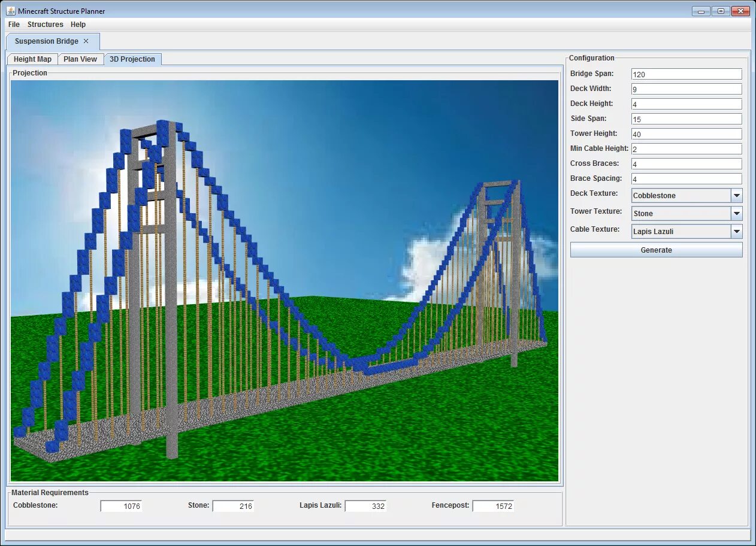Click the Brace Spacing input field
This screenshot has width=756, height=546.
687,179
